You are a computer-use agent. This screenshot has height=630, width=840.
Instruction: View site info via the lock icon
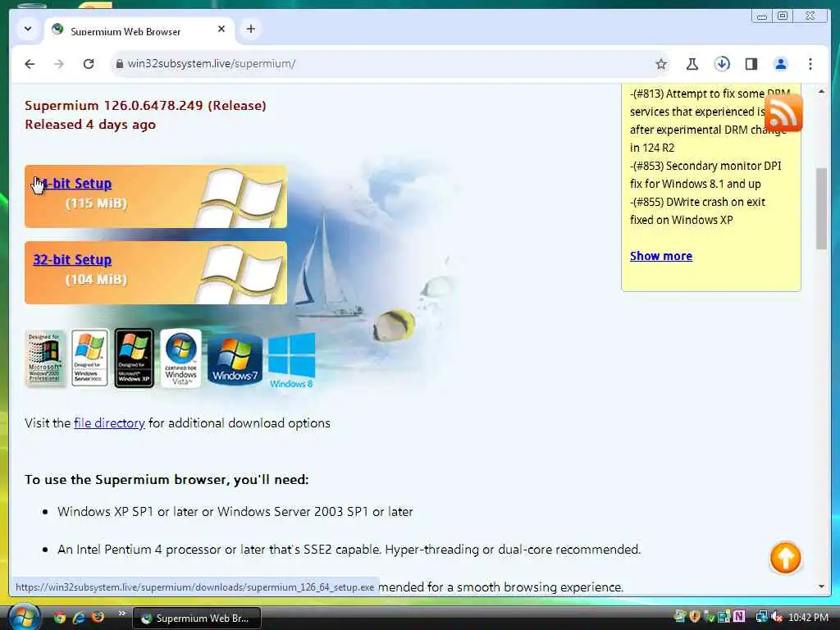[x=120, y=64]
